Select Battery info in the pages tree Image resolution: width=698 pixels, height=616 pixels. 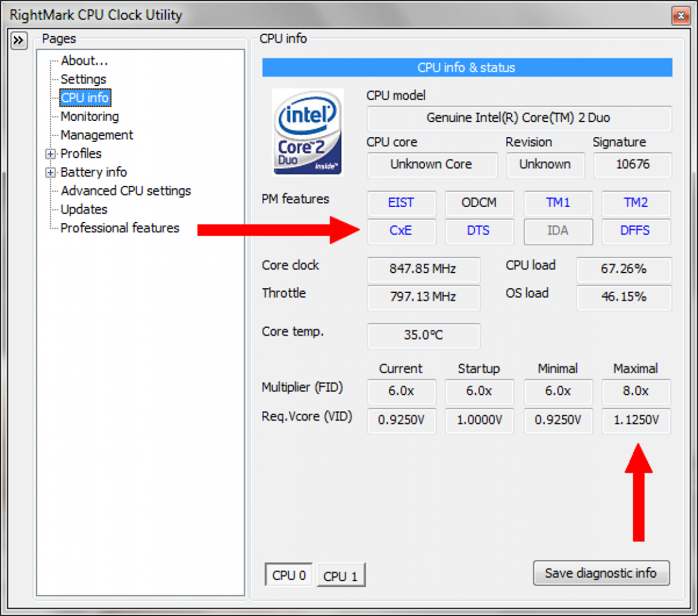[93, 173]
